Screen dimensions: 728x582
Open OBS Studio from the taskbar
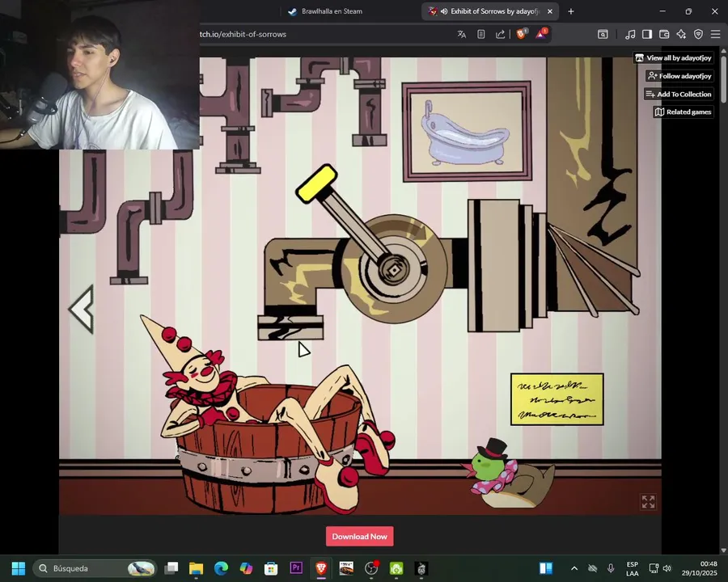(x=371, y=568)
